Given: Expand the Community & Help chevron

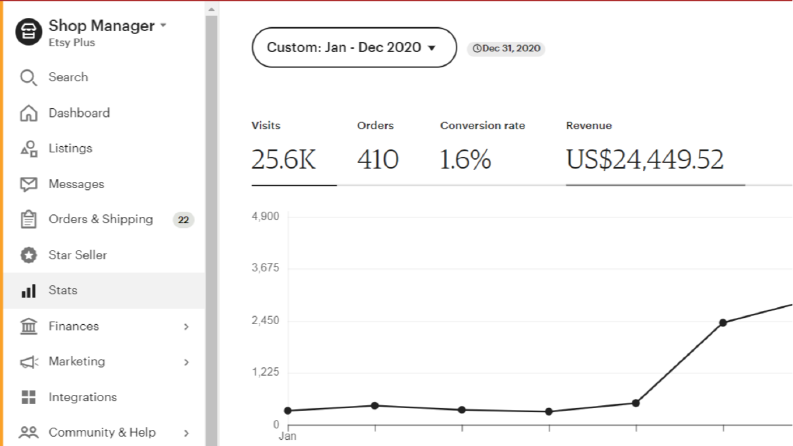Looking at the screenshot, I should click(x=186, y=433).
